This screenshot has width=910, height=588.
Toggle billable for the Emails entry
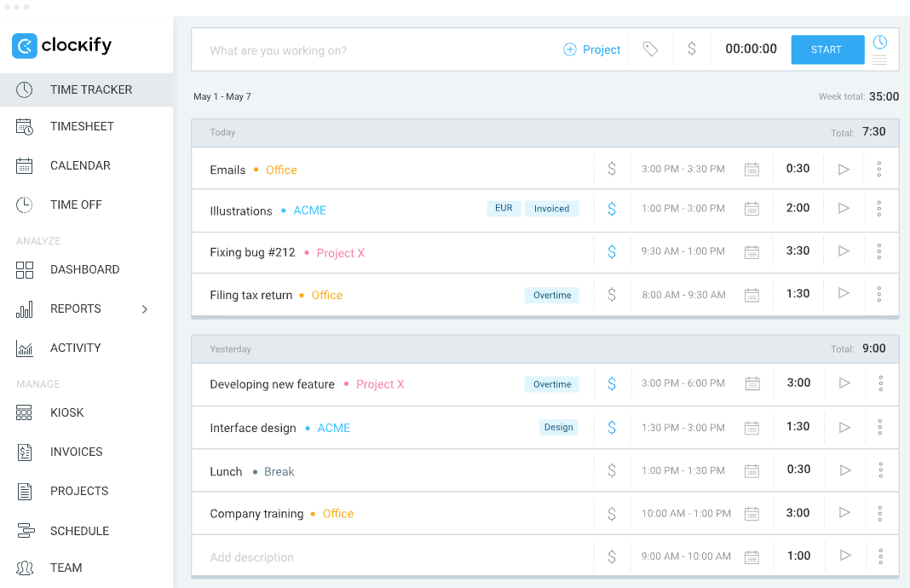pos(612,169)
